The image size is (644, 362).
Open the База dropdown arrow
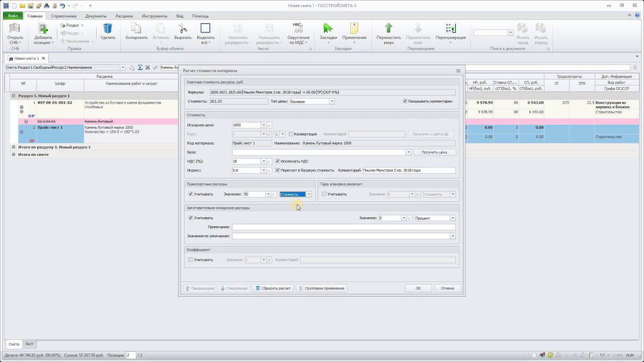[409, 152]
